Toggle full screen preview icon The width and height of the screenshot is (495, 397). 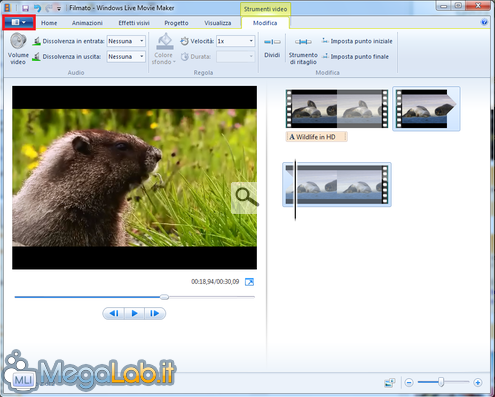[x=249, y=282]
